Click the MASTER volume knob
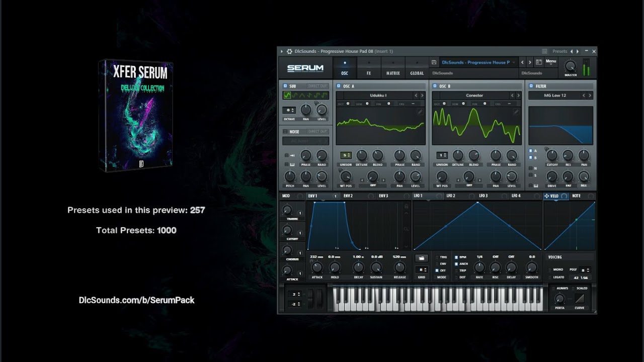 (570, 66)
